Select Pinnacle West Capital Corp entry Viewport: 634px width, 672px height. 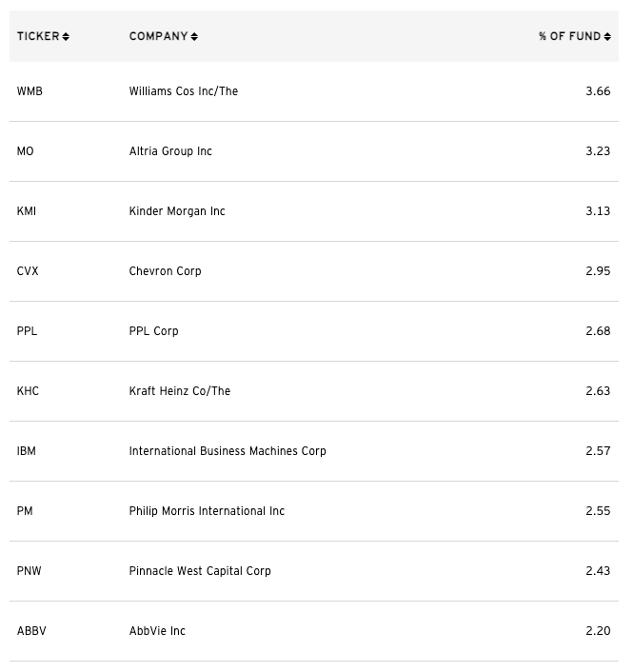point(200,571)
